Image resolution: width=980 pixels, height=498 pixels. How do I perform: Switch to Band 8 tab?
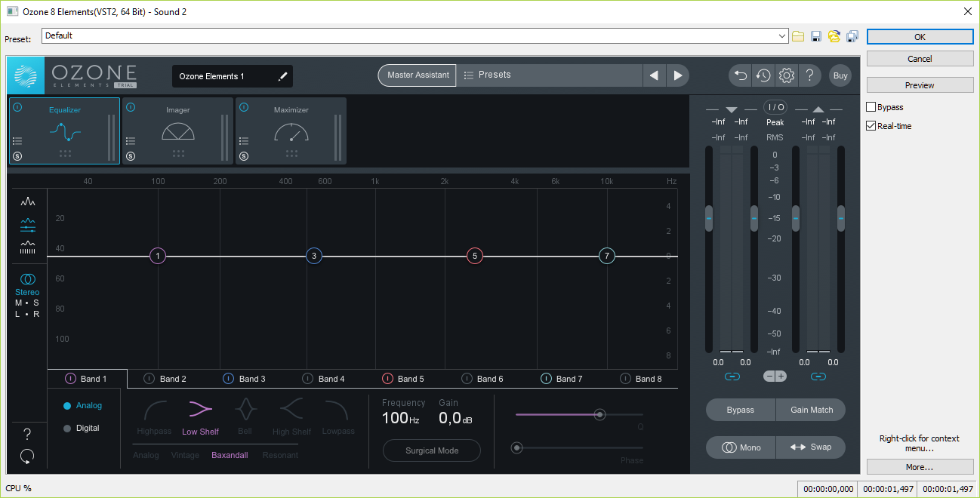pyautogui.click(x=641, y=379)
